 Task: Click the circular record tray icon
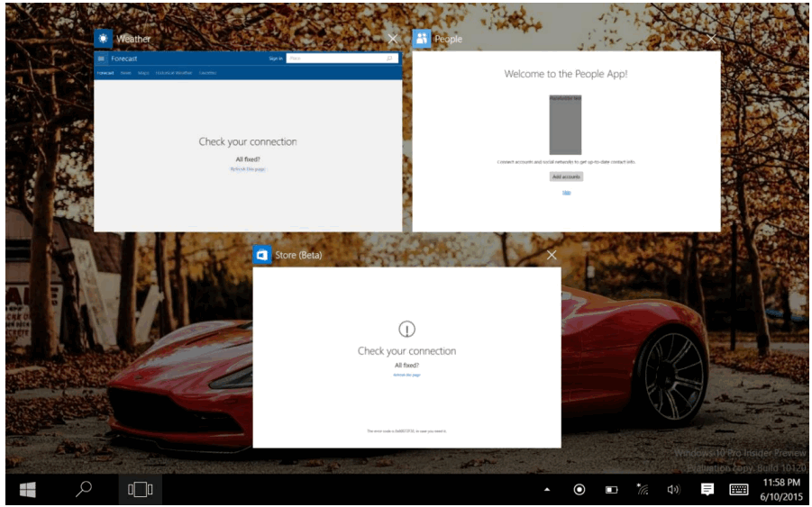[x=579, y=489]
